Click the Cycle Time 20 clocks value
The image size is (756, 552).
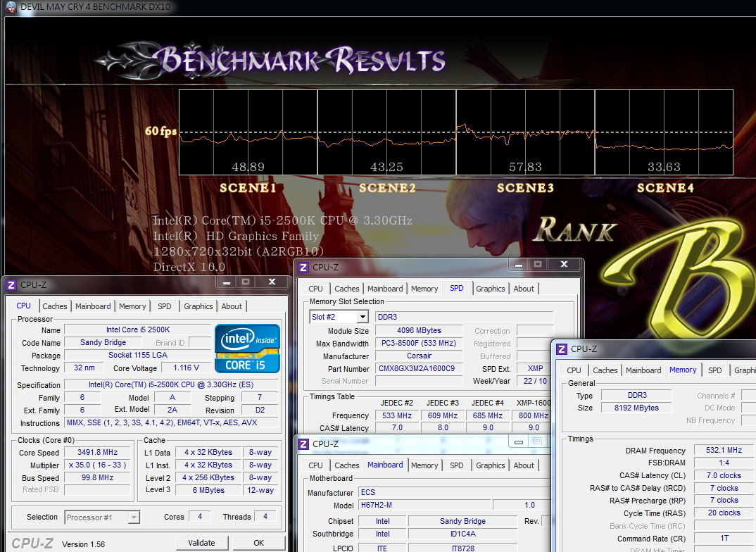coord(724,513)
